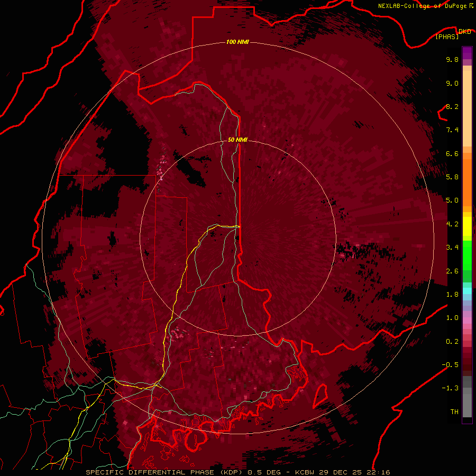This screenshot has width=476, height=476.
Task: Click the yellow segment of the color bar
Action: pyautogui.click(x=467, y=226)
